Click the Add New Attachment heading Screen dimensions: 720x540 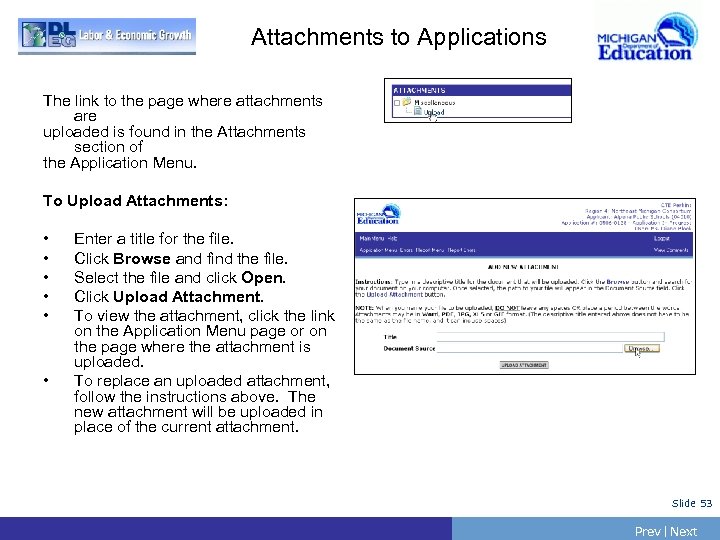click(523, 267)
